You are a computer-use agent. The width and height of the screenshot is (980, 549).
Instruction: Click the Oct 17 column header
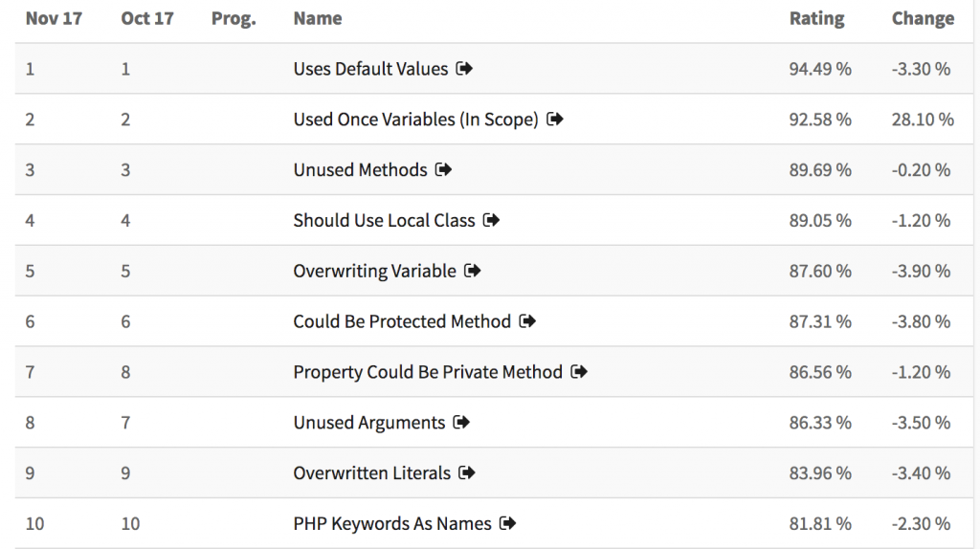pyautogui.click(x=147, y=19)
